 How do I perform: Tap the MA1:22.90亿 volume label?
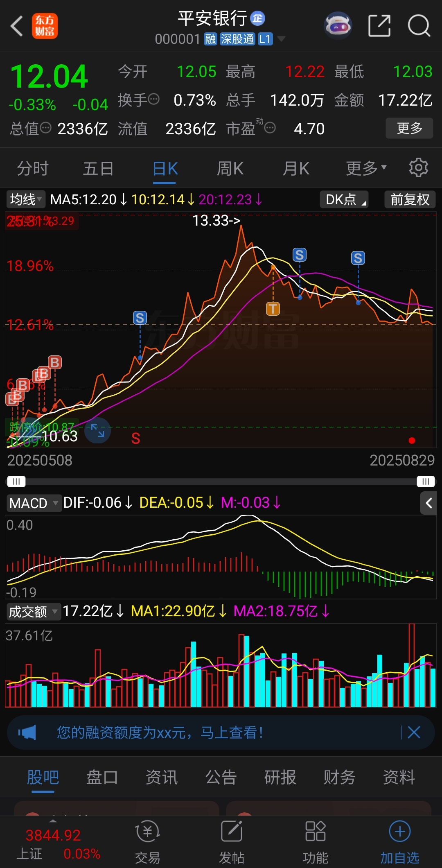(173, 611)
